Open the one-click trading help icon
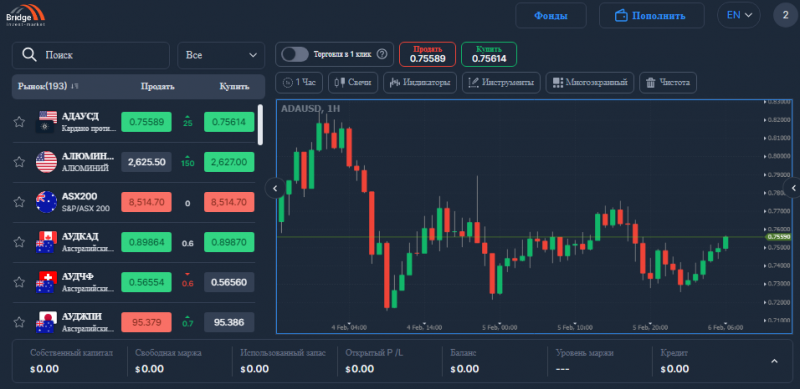The image size is (800, 389). 382,54
